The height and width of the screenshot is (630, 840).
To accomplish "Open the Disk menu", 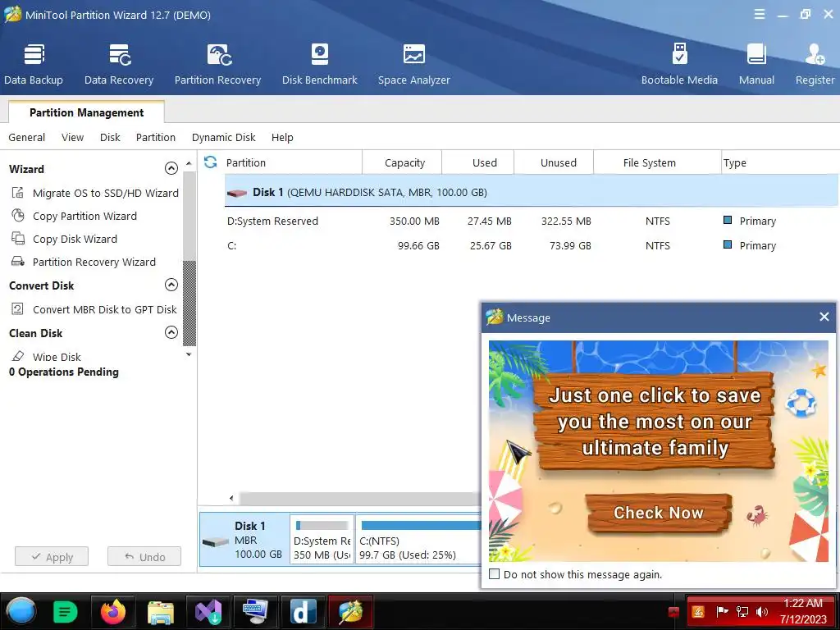I will [110, 137].
